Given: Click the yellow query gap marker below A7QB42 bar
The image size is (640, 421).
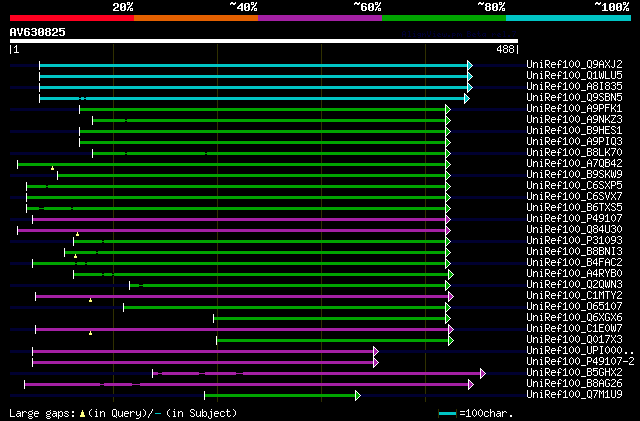Looking at the screenshot, I should [52, 168].
